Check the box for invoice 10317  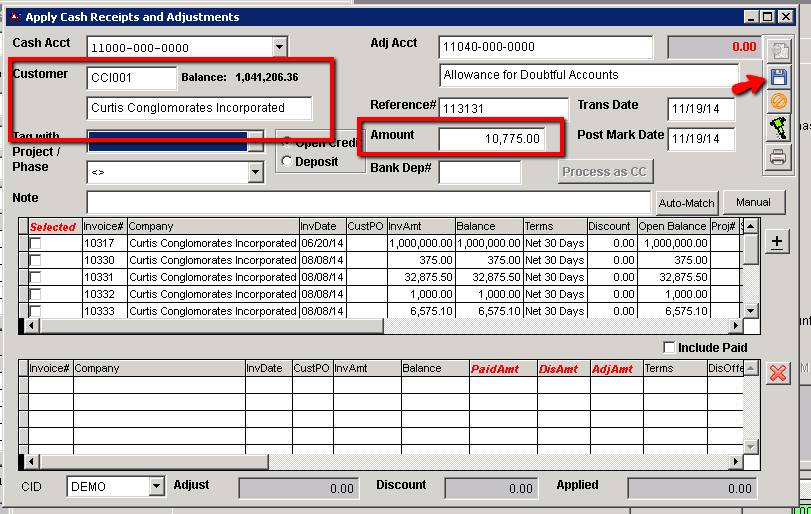36,243
